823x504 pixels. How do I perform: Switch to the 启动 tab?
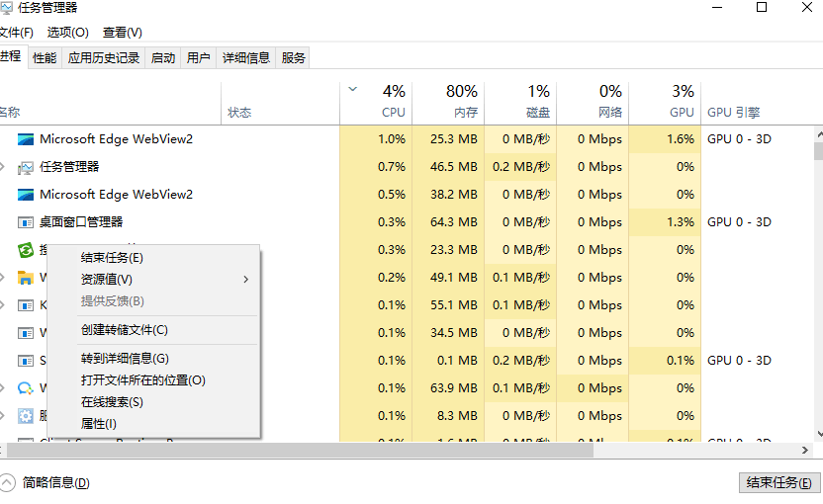pyautogui.click(x=163, y=57)
